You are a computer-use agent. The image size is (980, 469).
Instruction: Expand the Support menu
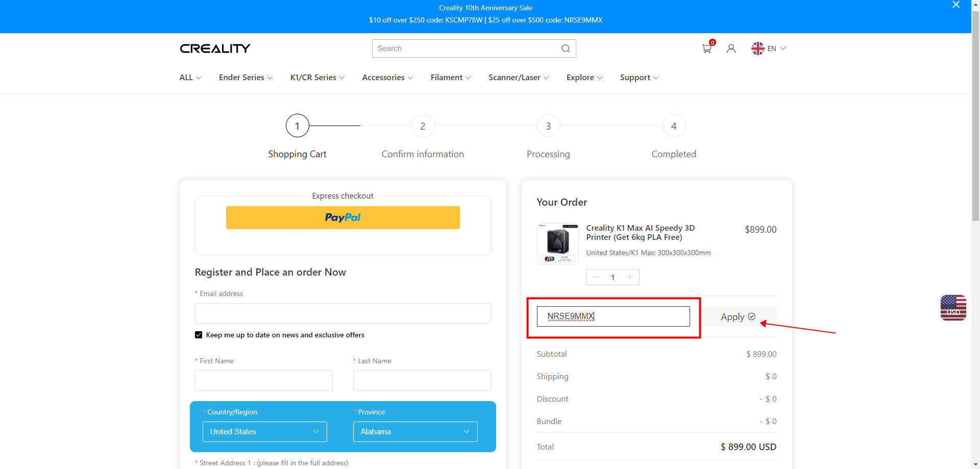click(x=639, y=78)
